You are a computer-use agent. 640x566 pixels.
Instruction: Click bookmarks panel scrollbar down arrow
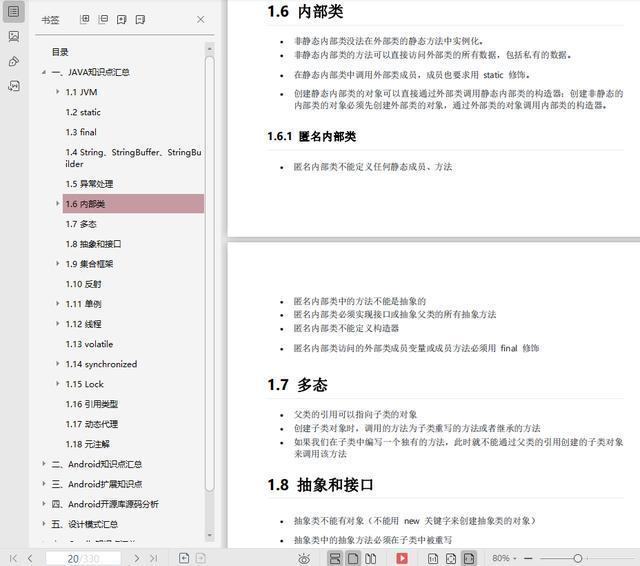pos(209,535)
